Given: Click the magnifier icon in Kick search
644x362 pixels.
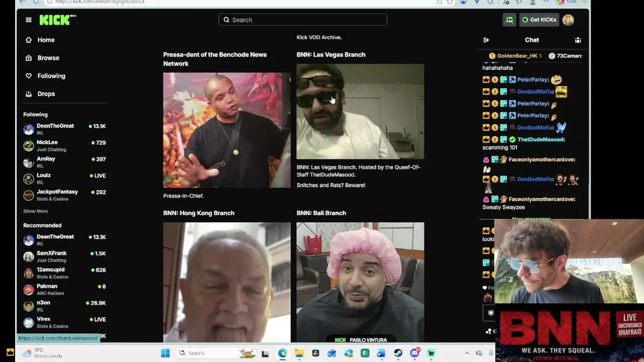Looking at the screenshot, I should [x=226, y=20].
